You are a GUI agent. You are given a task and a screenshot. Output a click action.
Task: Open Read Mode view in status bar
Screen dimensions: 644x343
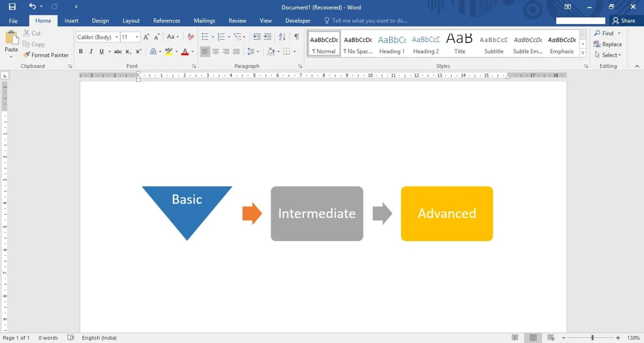tap(515, 338)
